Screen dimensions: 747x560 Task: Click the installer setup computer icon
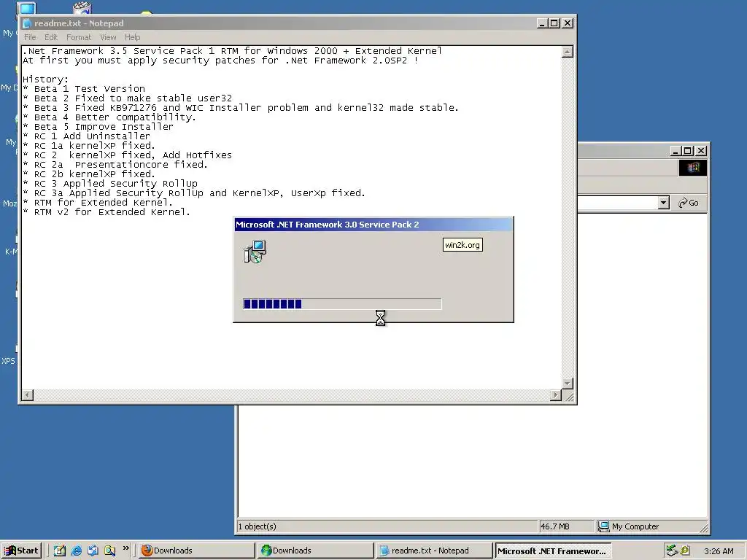pyautogui.click(x=255, y=252)
